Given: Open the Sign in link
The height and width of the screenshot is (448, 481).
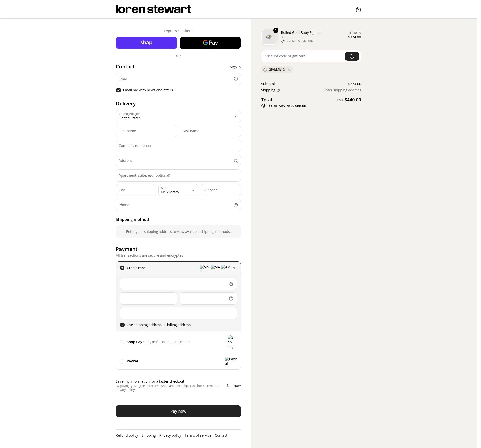Looking at the screenshot, I should point(235,67).
